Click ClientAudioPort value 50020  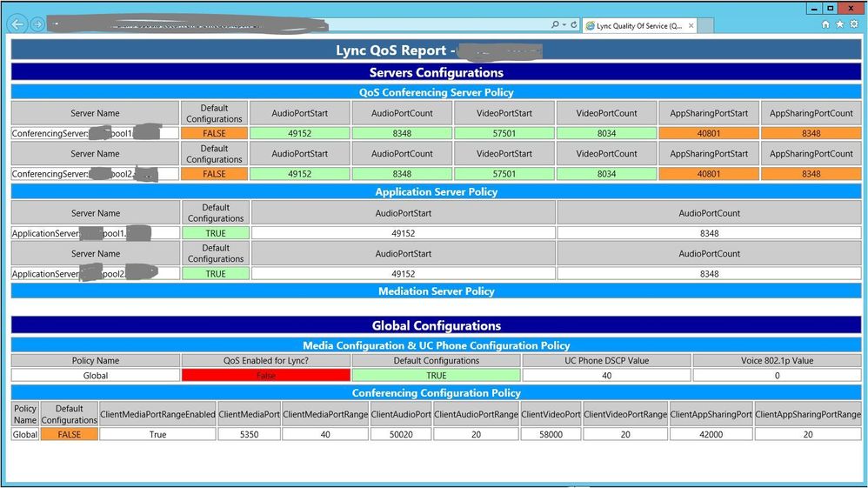click(x=401, y=434)
